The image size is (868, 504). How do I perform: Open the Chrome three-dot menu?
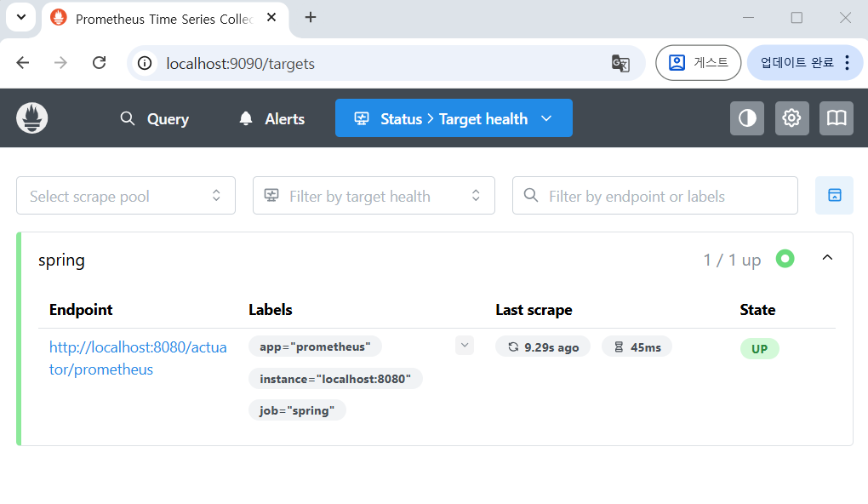(x=847, y=63)
